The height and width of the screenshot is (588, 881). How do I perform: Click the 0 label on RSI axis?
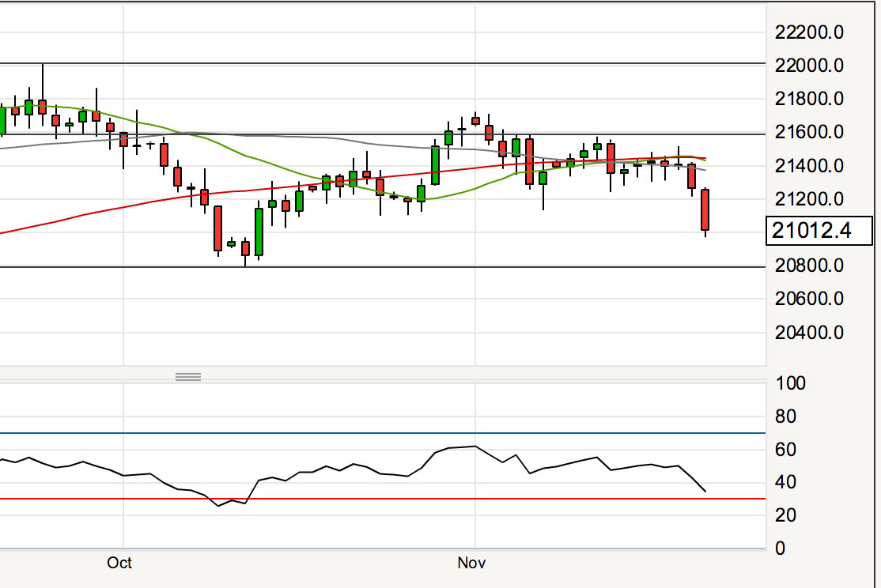tap(781, 548)
